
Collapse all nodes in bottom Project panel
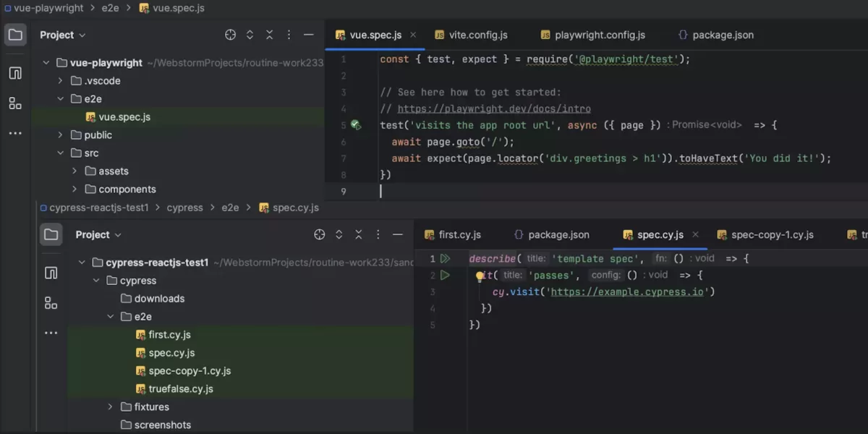coord(358,234)
